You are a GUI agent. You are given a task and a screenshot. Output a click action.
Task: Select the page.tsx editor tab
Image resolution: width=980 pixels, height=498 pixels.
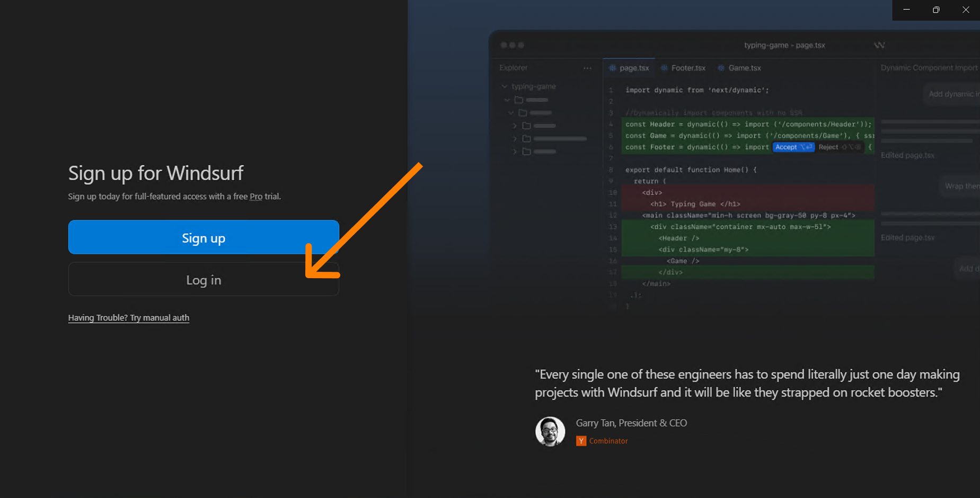coord(633,68)
